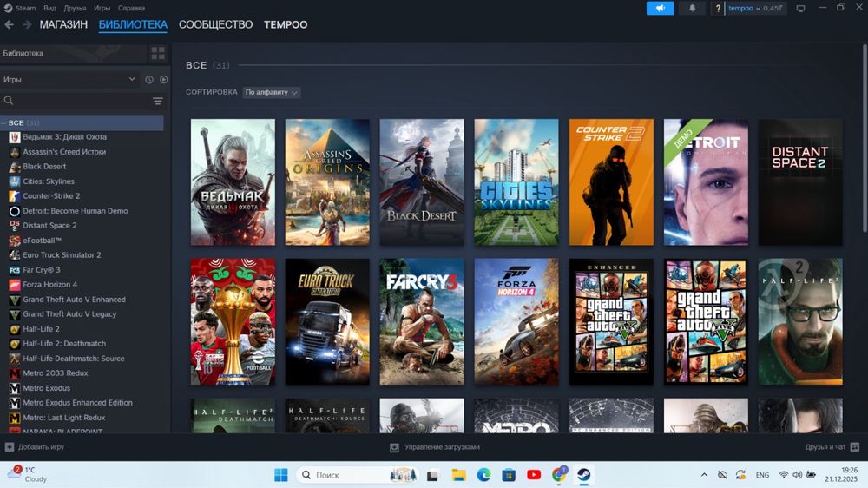Open the download manager icon

click(394, 447)
